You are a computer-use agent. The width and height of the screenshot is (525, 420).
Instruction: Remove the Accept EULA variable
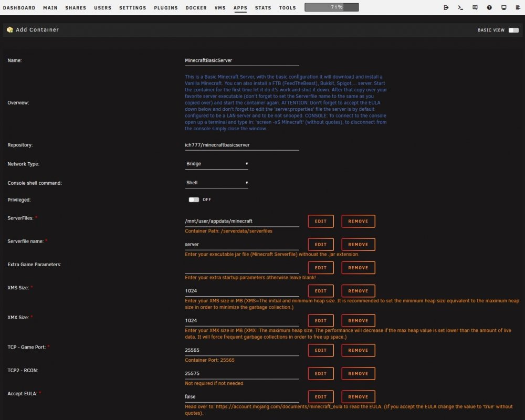coord(358,396)
